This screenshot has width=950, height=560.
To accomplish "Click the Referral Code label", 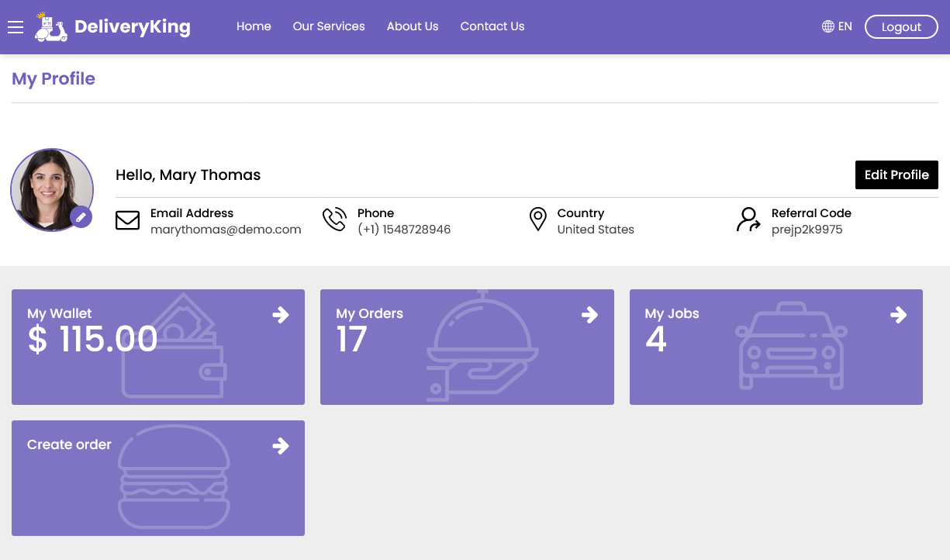I will (811, 213).
